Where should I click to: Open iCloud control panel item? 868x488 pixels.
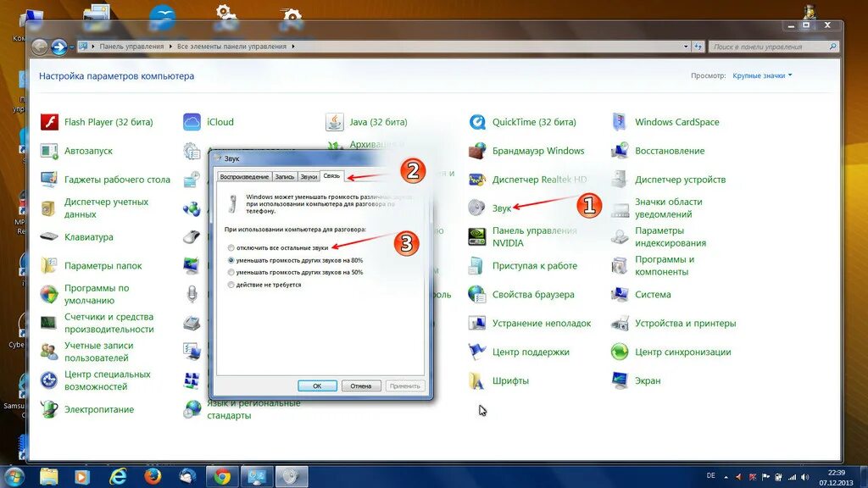[x=209, y=122]
